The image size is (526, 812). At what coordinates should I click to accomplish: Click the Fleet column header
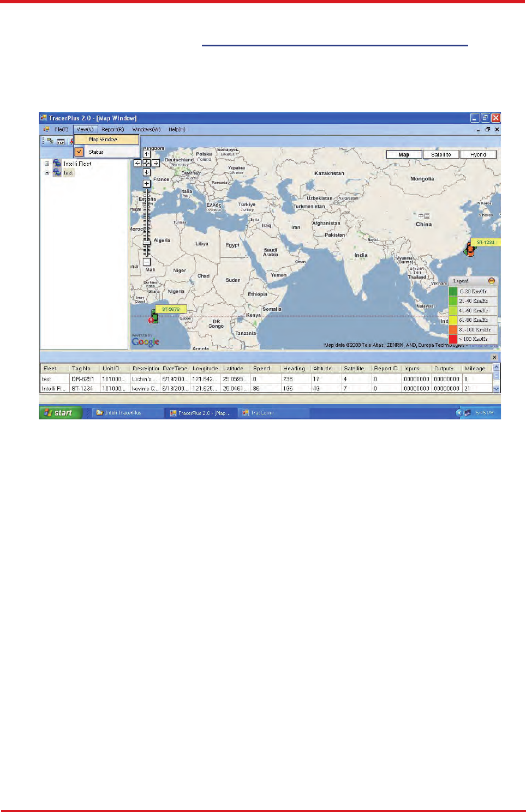55,369
